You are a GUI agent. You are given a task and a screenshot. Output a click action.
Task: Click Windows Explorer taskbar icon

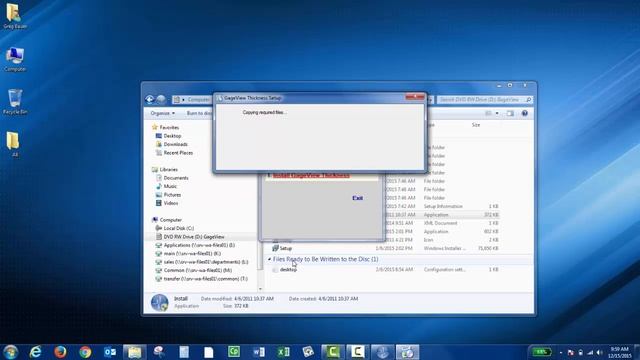(135, 352)
